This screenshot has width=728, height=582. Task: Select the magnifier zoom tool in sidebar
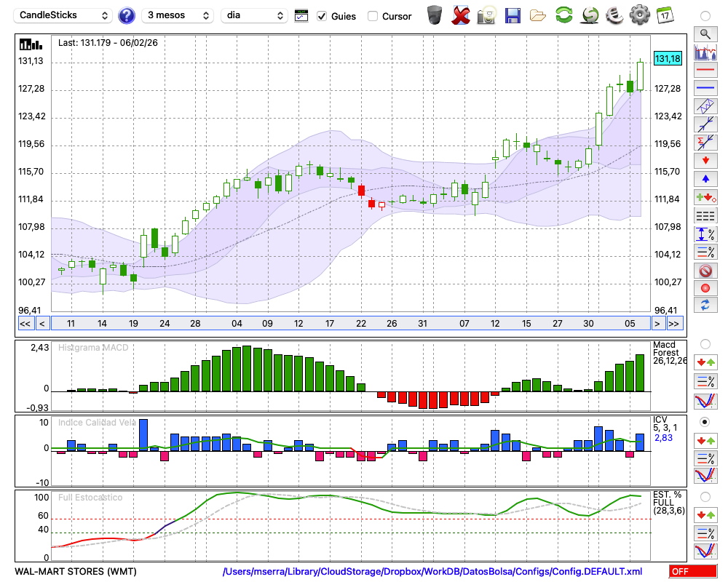coord(705,33)
